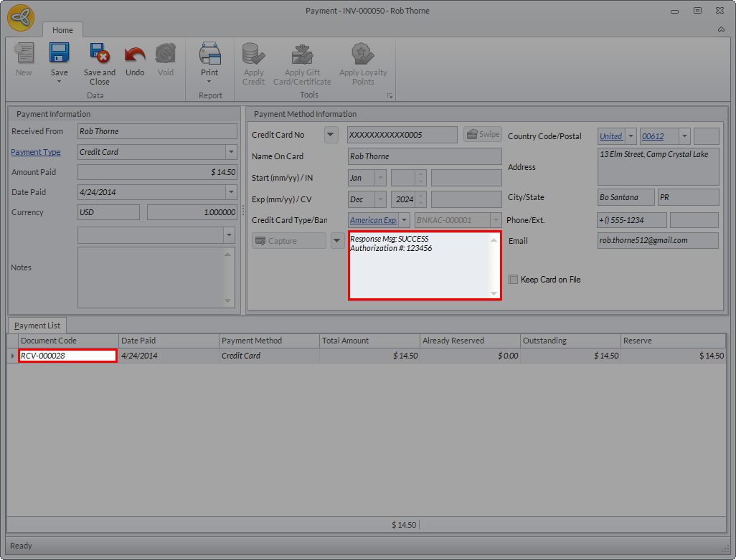Click the application logo orb button
The image size is (736, 560).
click(21, 18)
